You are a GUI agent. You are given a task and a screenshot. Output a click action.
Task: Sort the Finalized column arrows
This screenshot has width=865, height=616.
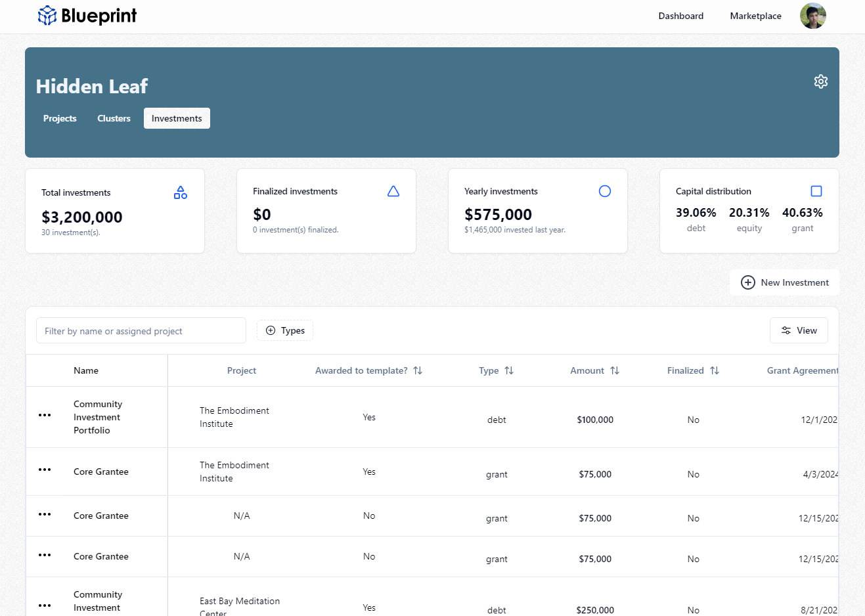pos(715,370)
